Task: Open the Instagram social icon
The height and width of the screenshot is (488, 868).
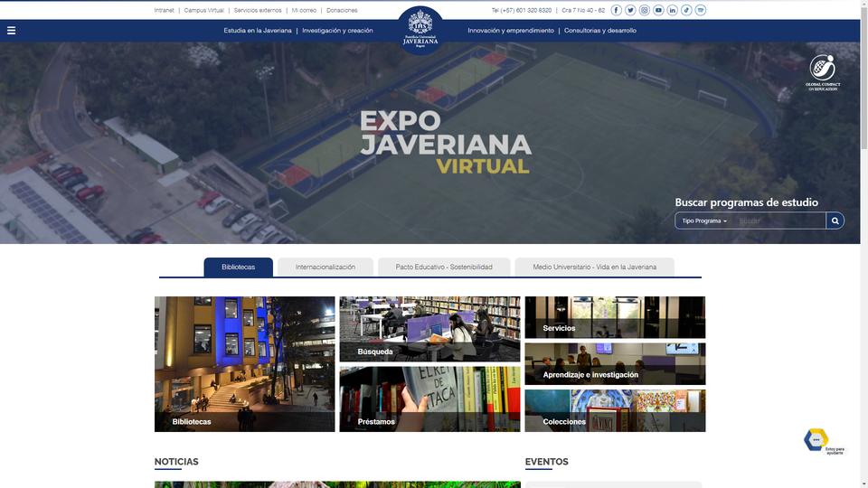Action: [x=645, y=10]
